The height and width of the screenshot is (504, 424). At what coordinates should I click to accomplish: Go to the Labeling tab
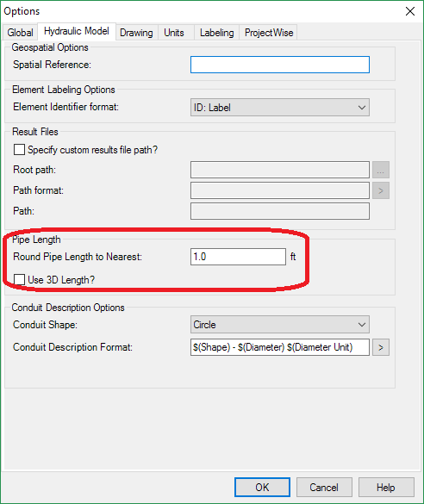[x=216, y=33]
